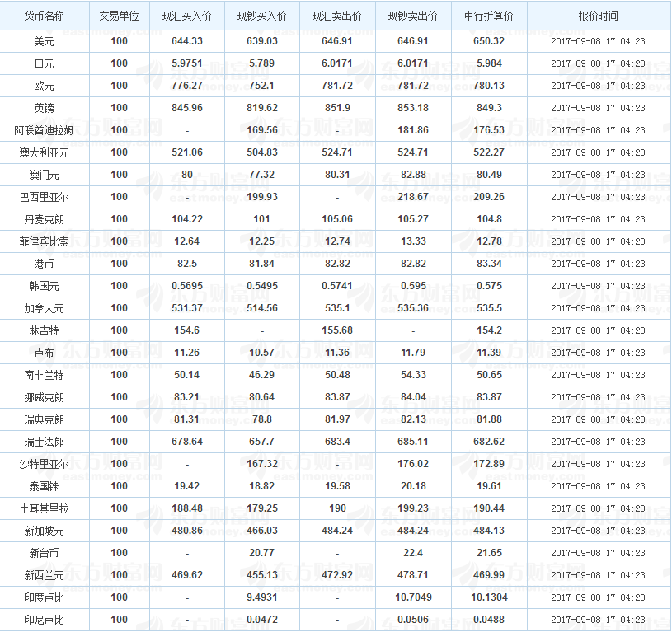Select the 菲律宾比索 currency name cell

point(45,242)
